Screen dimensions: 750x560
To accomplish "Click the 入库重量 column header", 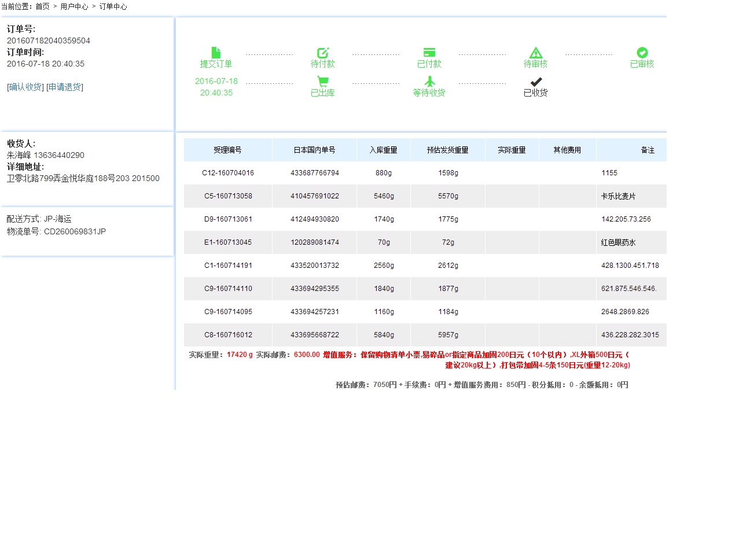I will coord(384,150).
